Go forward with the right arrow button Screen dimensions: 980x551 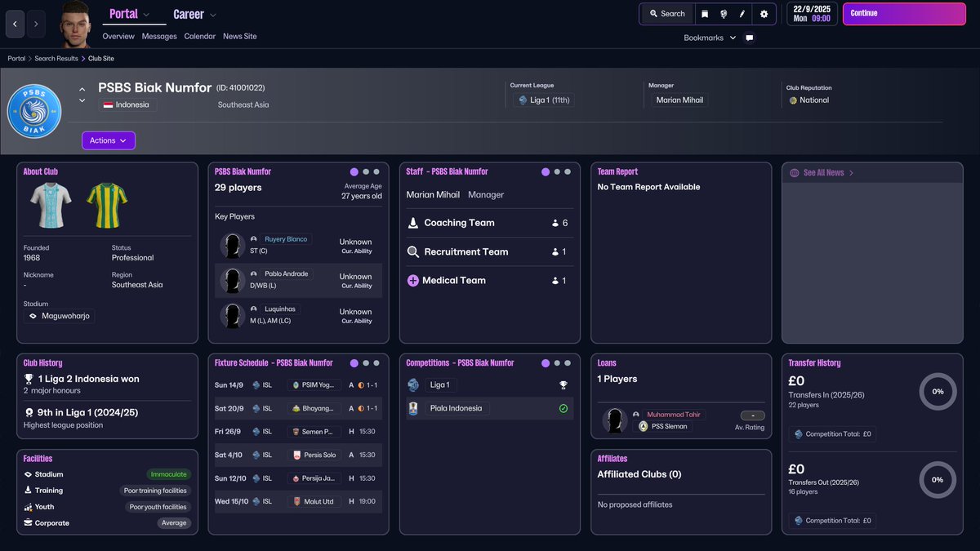pyautogui.click(x=35, y=24)
